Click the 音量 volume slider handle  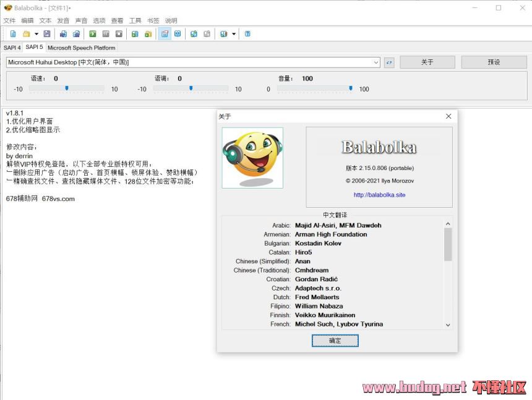pos(351,88)
